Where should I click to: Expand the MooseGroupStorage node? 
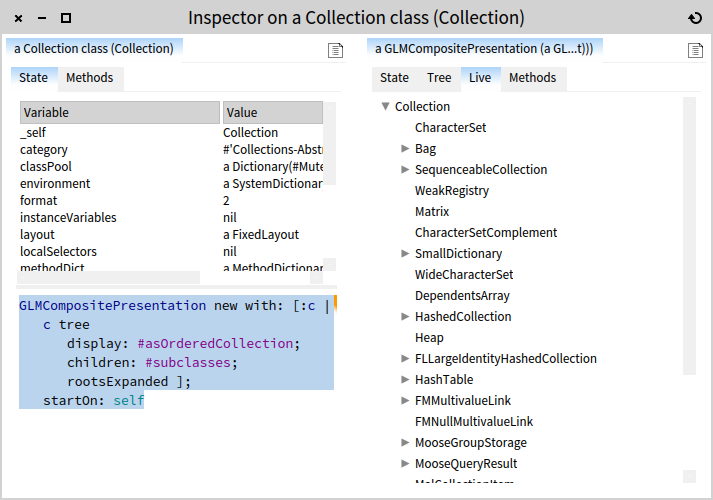point(405,442)
